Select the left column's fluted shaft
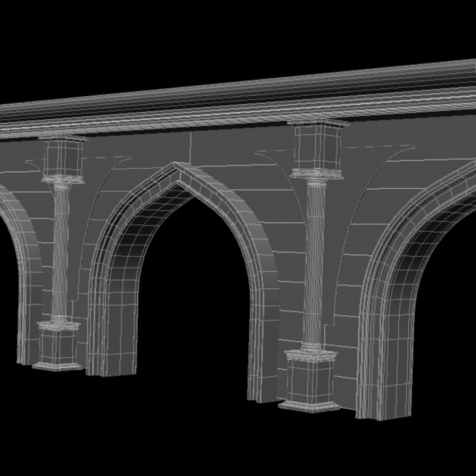This screenshot has height=476, width=476. tap(61, 249)
